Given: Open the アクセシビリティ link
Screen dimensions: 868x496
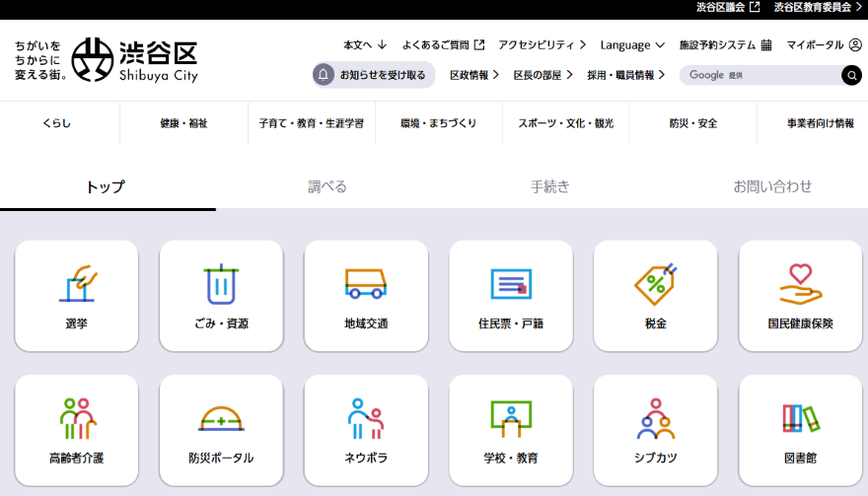Looking at the screenshot, I should pos(536,44).
